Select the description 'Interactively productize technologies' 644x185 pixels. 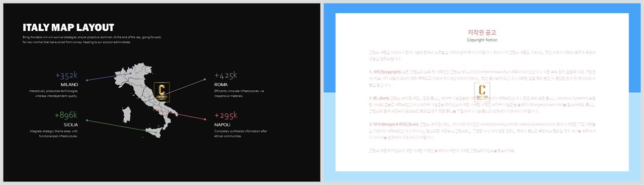coord(54,93)
